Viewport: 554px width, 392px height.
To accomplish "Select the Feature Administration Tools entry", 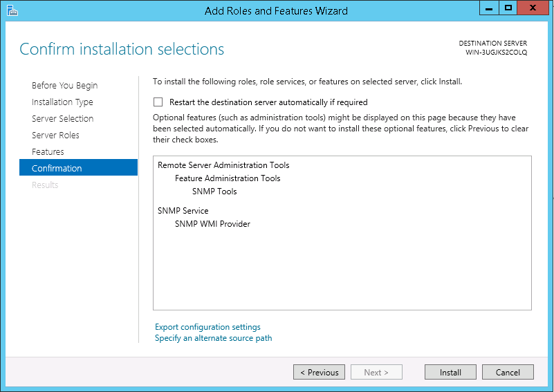I will [228, 178].
